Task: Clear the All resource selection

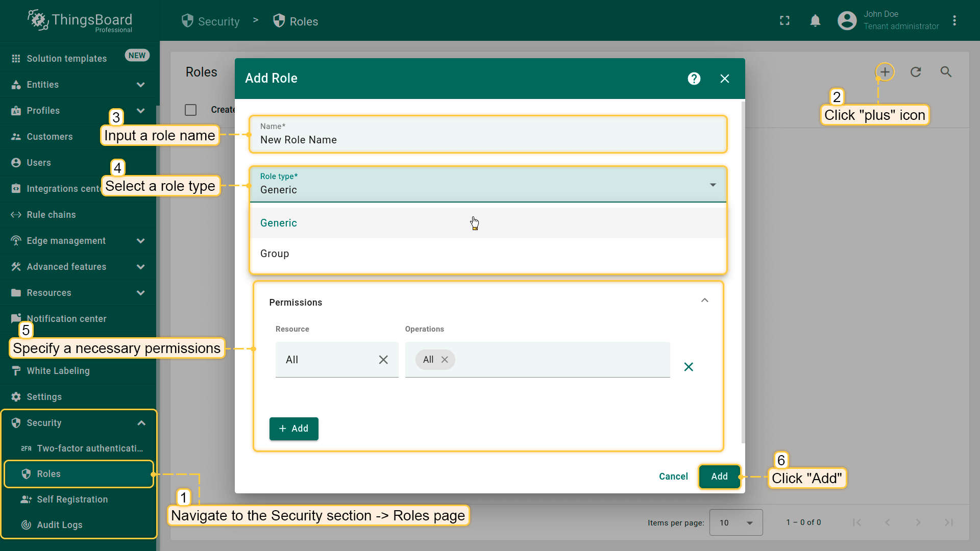Action: click(x=383, y=360)
